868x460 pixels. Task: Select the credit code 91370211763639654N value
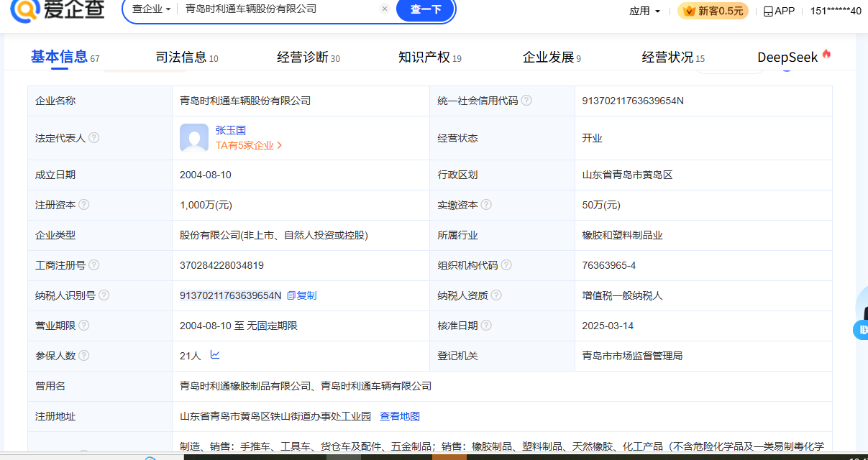pyautogui.click(x=633, y=101)
